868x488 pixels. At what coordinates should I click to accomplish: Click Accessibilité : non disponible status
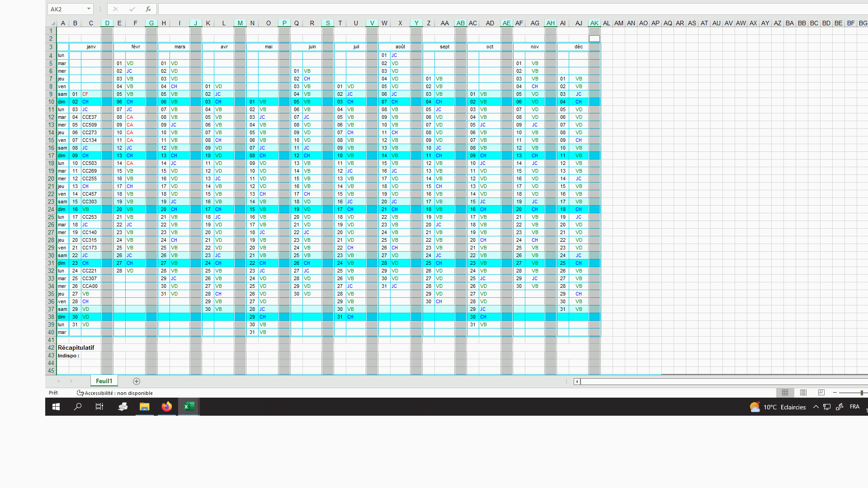click(x=115, y=393)
